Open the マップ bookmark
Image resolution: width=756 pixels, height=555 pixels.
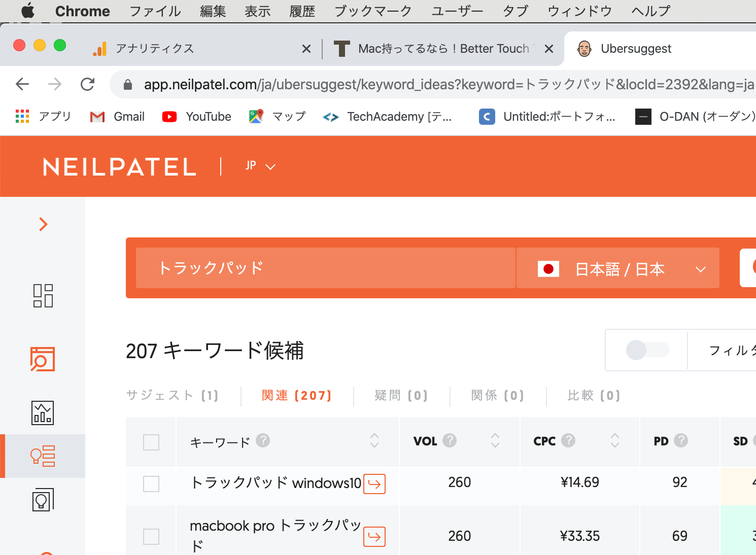(x=277, y=117)
